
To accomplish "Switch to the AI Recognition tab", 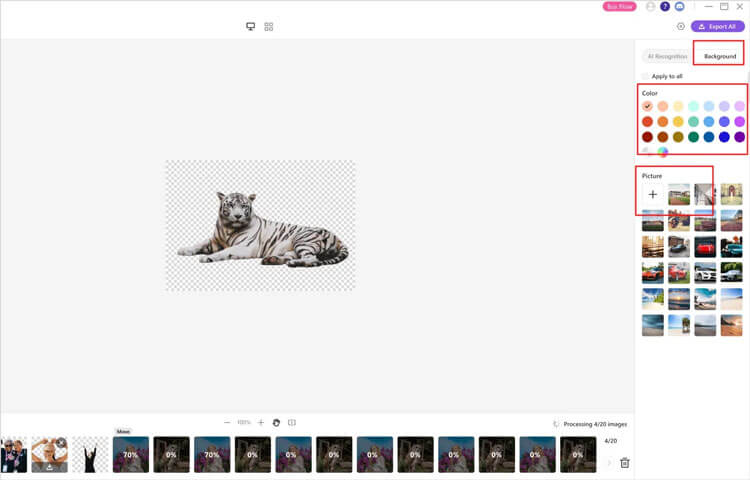I will (667, 56).
